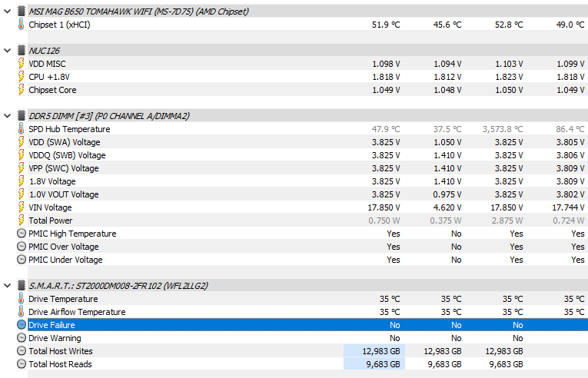Select the VPP (SWC) Voltage label
The image size is (588, 378).
tap(64, 168)
